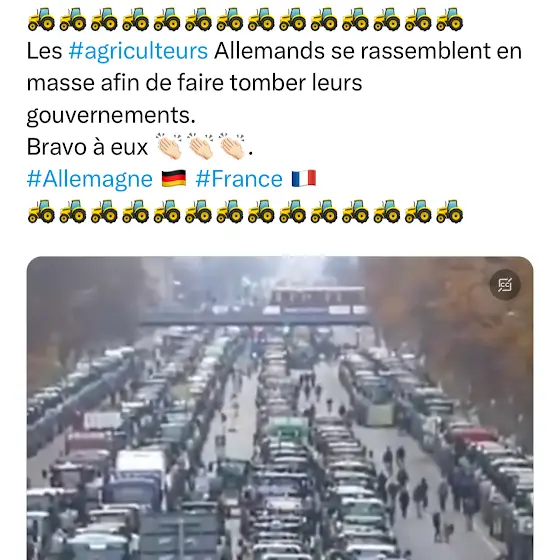
Task: Open the #agriculteurs hashtag link
Action: 138,51
